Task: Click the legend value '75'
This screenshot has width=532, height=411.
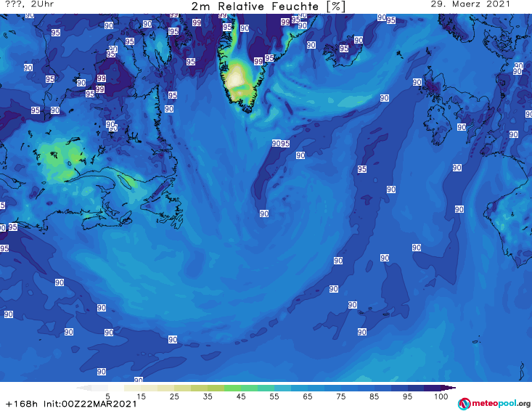Action: (340, 396)
